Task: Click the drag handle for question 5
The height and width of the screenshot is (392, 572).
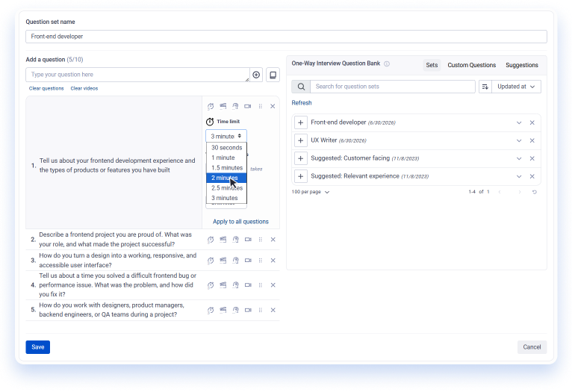Action: 260,310
